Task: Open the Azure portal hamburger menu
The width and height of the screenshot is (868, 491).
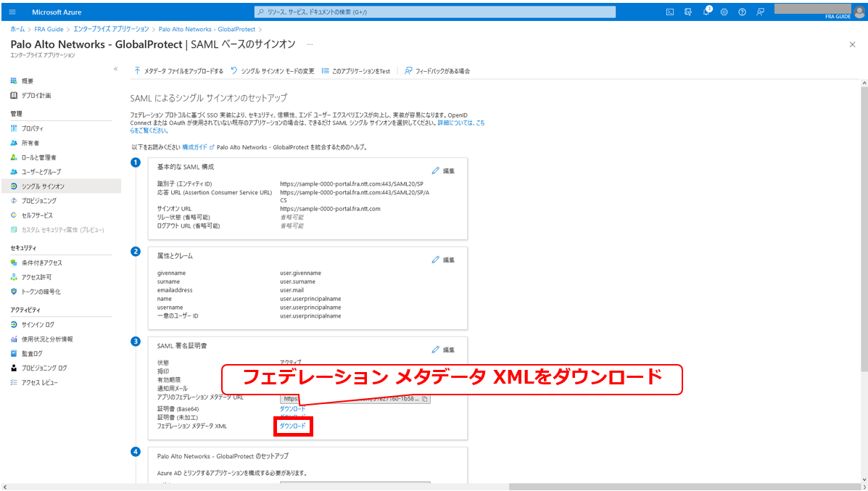Action: coord(12,12)
